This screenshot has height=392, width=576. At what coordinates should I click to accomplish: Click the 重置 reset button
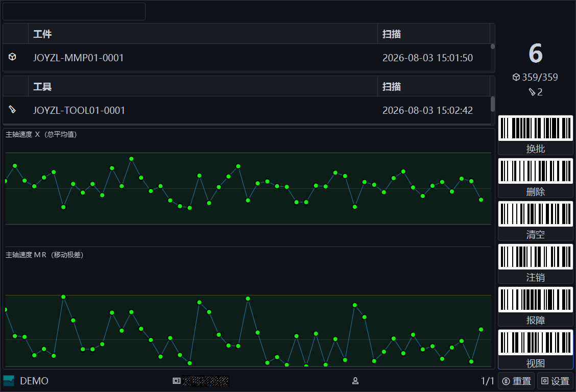(x=517, y=381)
